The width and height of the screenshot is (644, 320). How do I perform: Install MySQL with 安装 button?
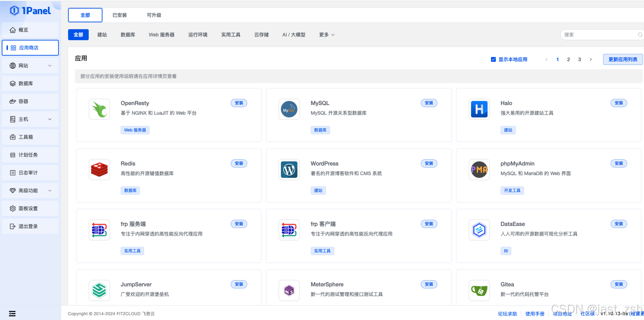point(429,103)
